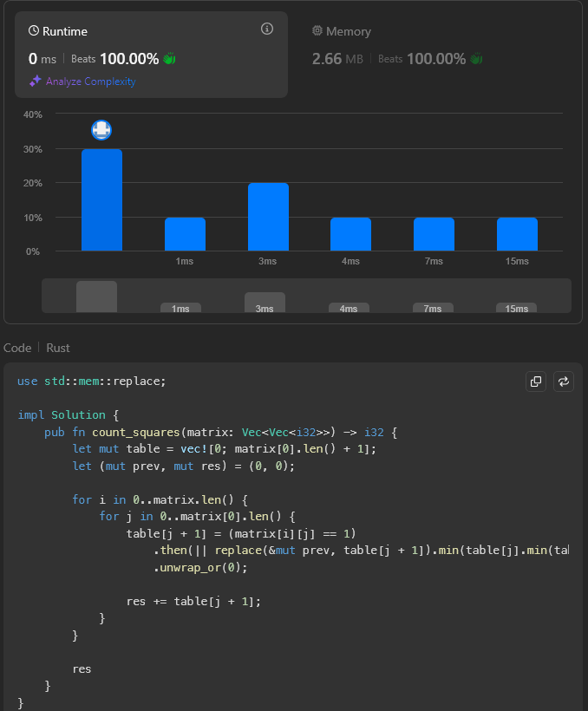
Task: Select the tallest 30% bar in the chart
Action: point(101,200)
